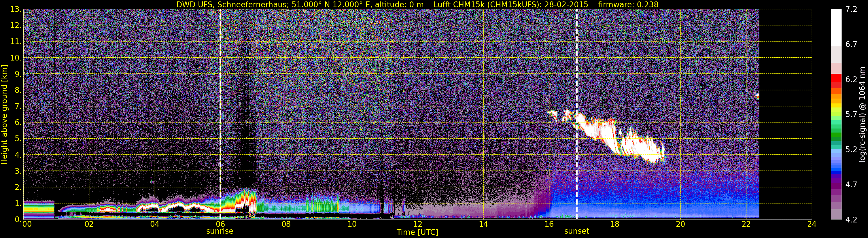Click the "sunset" label under the time axis

pos(577,231)
